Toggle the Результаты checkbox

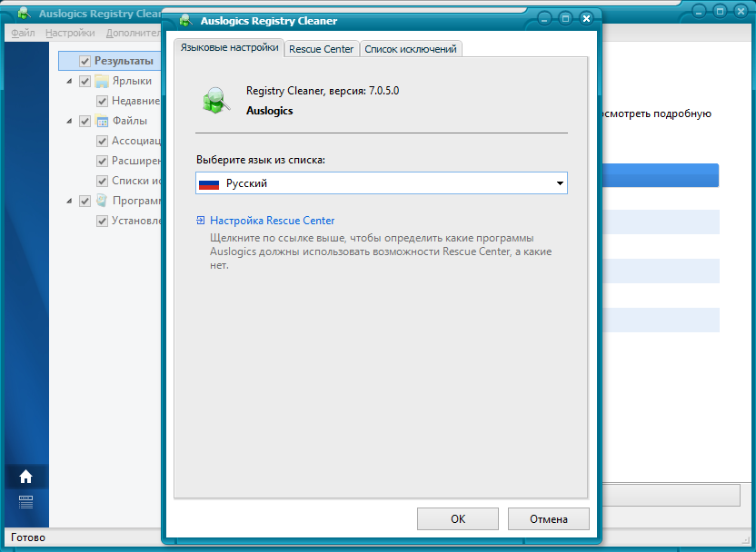coord(85,61)
